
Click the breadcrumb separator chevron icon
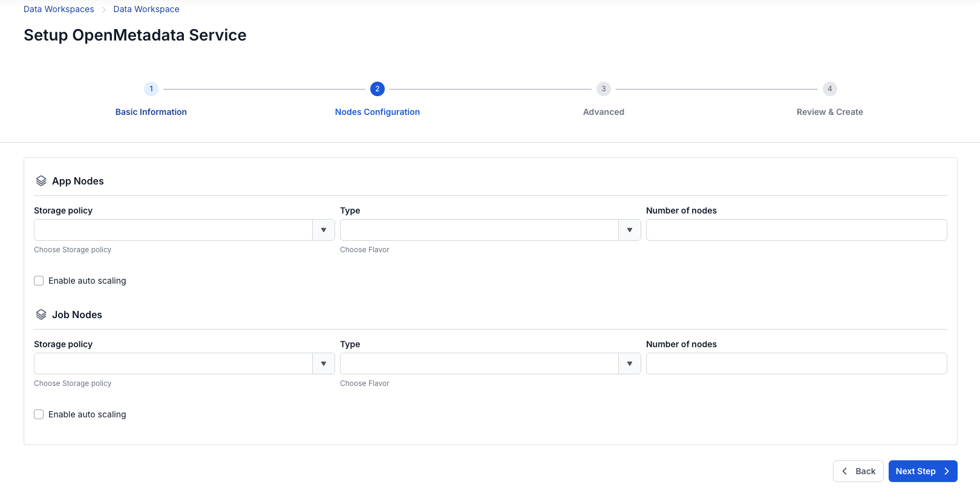pos(104,10)
